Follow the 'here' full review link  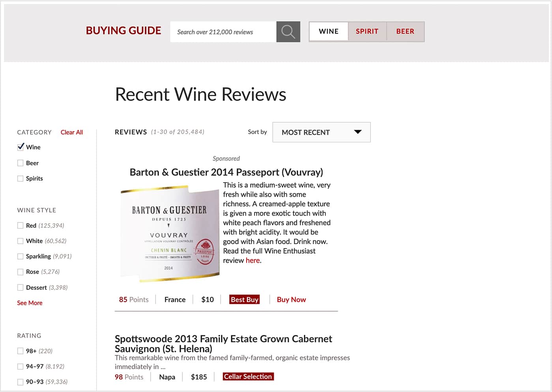point(253,260)
